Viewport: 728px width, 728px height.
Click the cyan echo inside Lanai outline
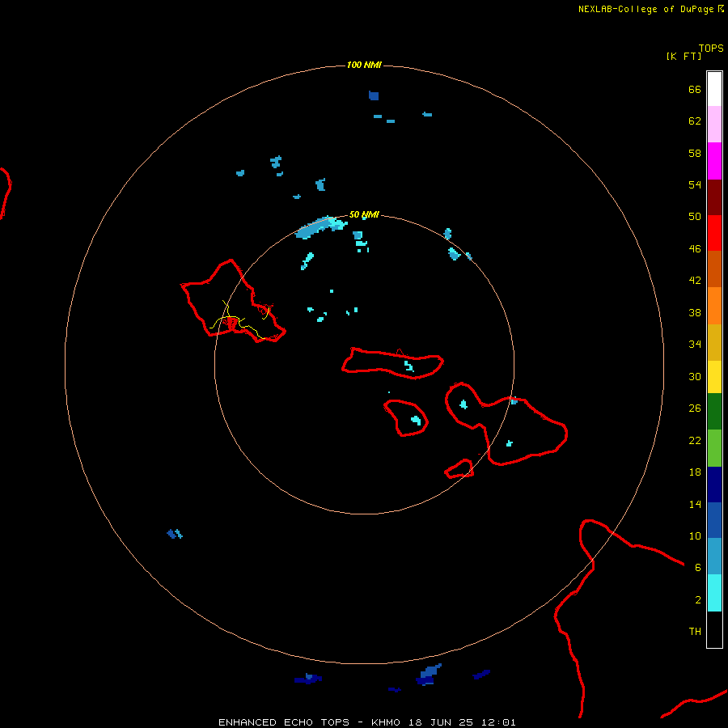[x=416, y=420]
